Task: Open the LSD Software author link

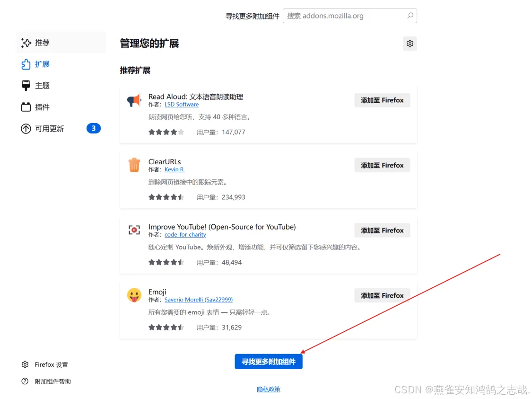Action: pyautogui.click(x=182, y=105)
